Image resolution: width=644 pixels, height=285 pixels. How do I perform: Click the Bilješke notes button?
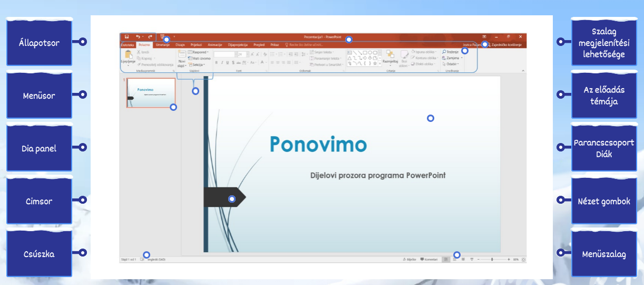coord(404,259)
